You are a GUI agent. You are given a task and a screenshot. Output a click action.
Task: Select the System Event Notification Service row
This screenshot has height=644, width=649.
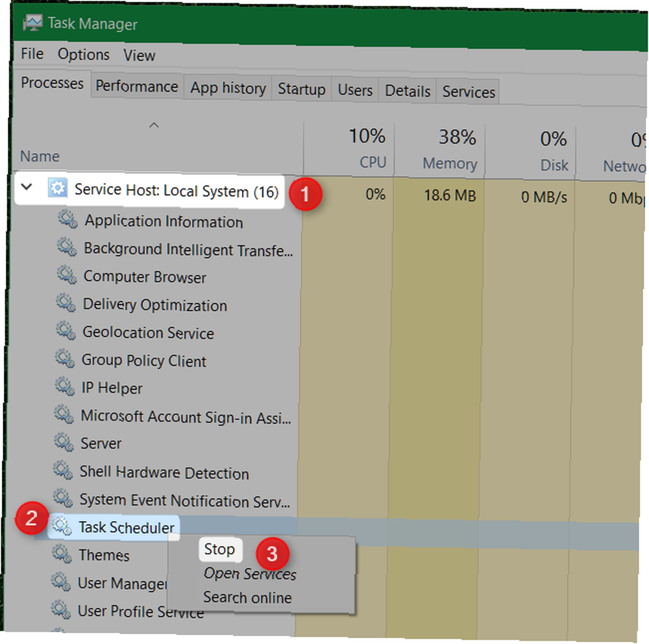tap(184, 501)
